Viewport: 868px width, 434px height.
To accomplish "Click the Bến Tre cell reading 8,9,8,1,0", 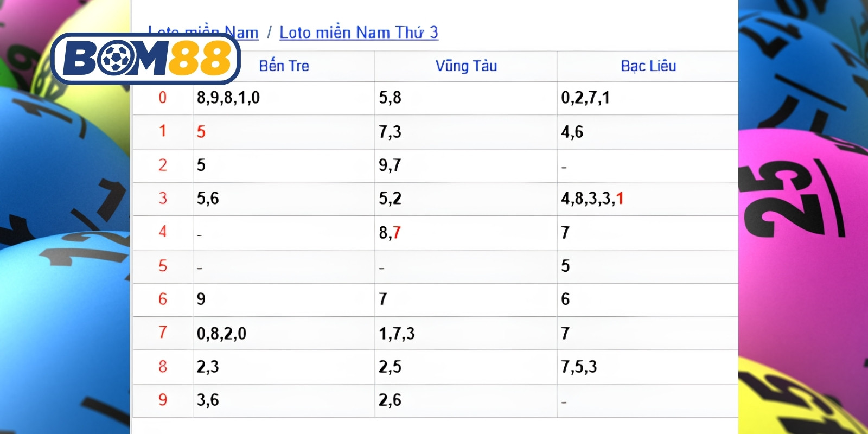I will point(228,98).
